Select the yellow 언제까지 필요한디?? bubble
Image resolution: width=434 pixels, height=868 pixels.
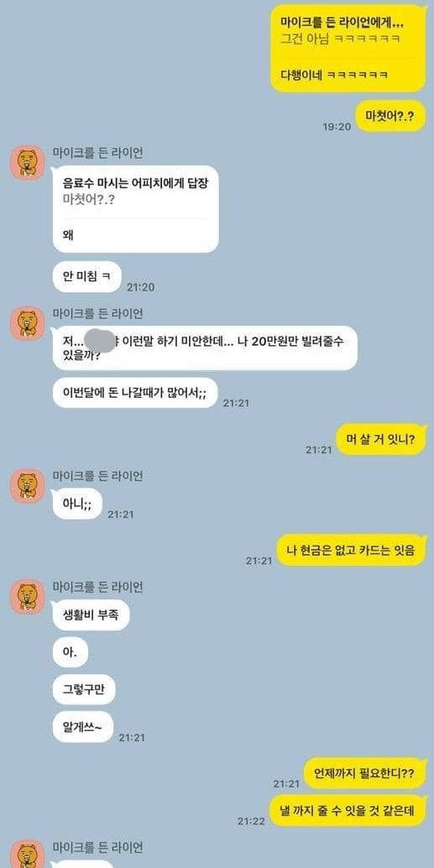click(365, 773)
